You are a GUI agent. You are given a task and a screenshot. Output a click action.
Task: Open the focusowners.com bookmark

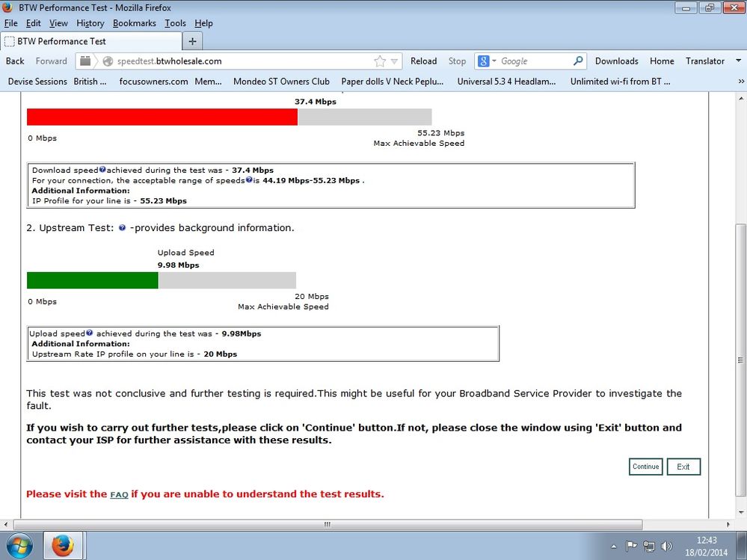153,81
